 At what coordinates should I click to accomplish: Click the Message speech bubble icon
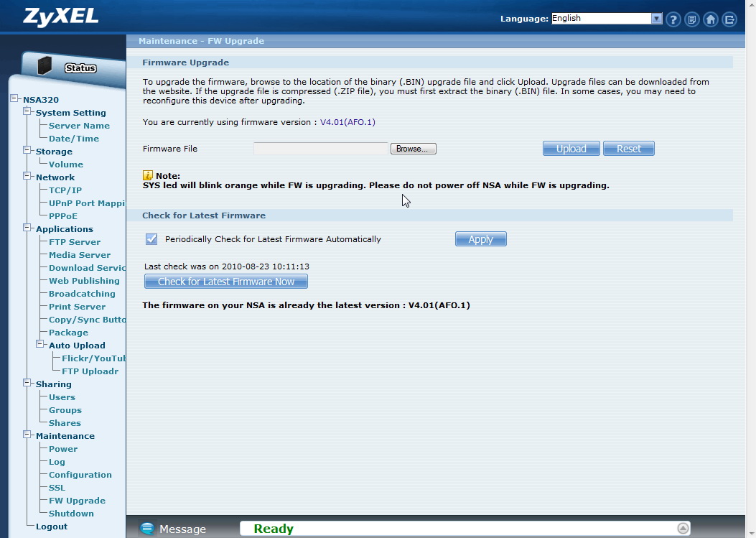147,529
